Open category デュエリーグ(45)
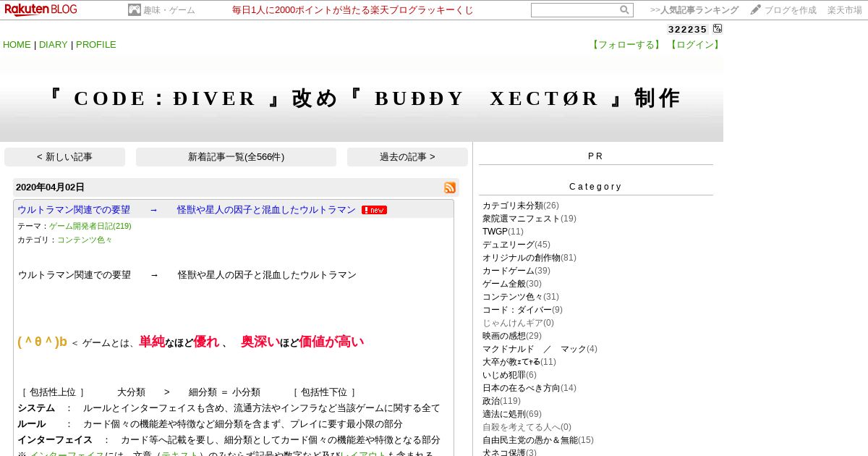Image resolution: width=868 pixels, height=456 pixels. [516, 245]
